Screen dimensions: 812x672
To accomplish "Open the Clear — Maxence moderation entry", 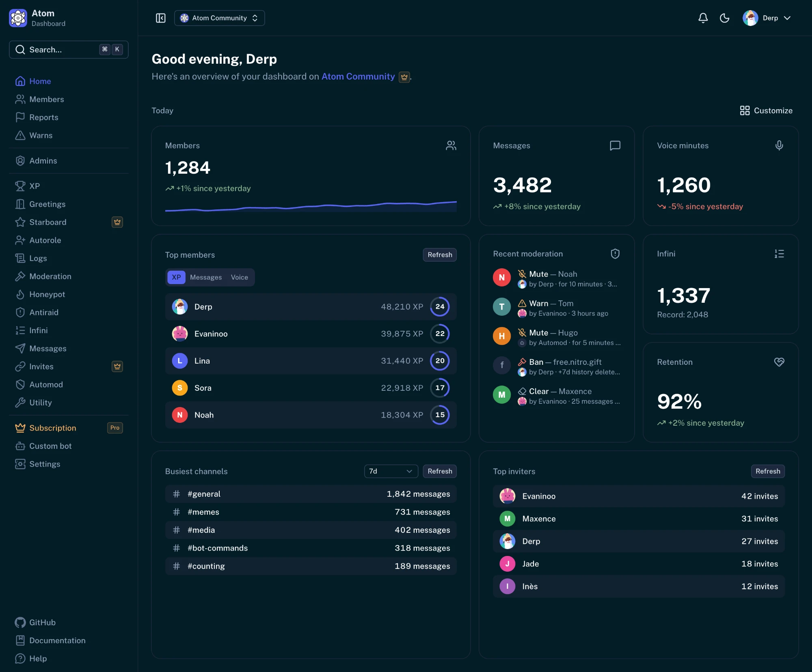I will 557,396.
